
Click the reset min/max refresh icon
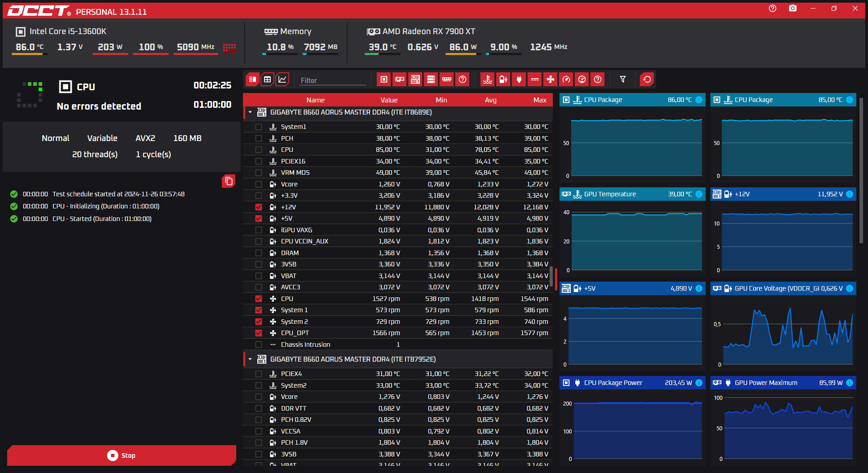pos(647,80)
